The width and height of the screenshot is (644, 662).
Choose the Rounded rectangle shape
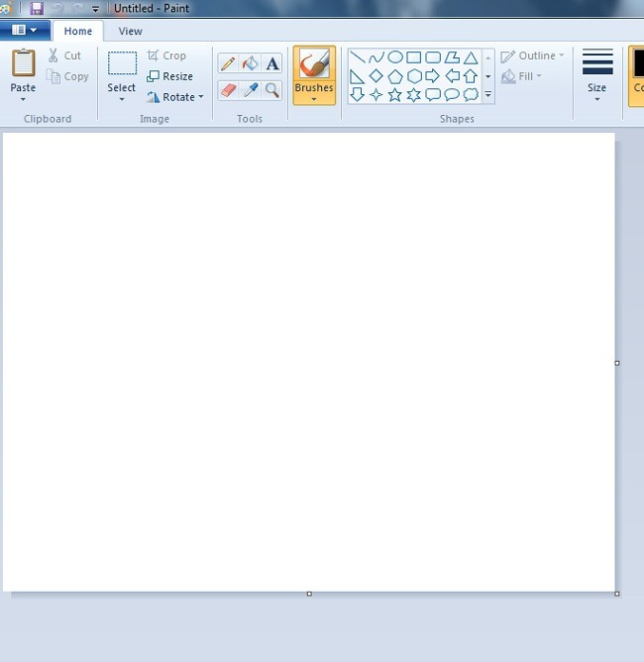point(433,57)
